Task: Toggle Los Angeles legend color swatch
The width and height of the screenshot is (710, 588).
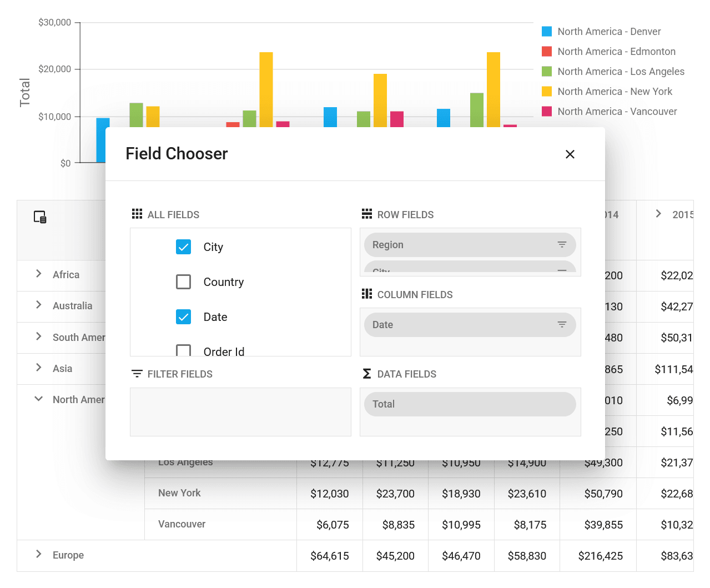Action: 547,72
